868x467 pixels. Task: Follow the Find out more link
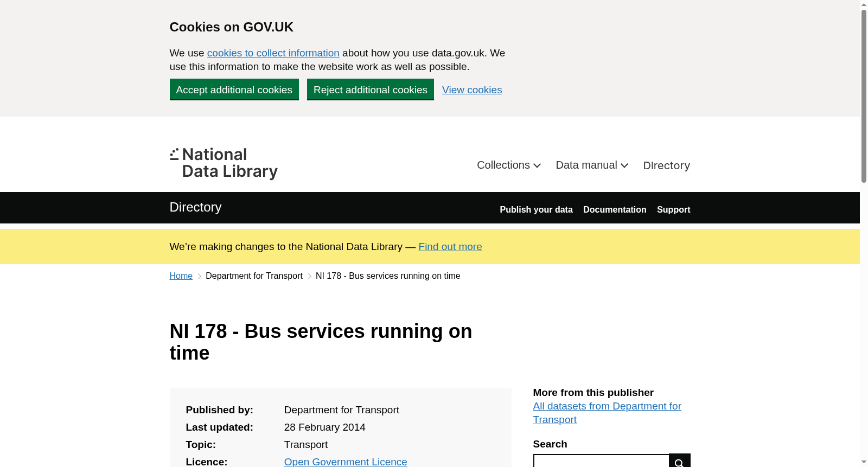[x=450, y=247]
